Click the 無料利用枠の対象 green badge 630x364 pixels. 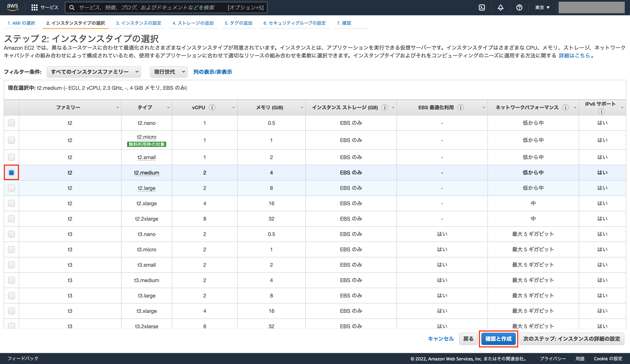pyautogui.click(x=146, y=144)
